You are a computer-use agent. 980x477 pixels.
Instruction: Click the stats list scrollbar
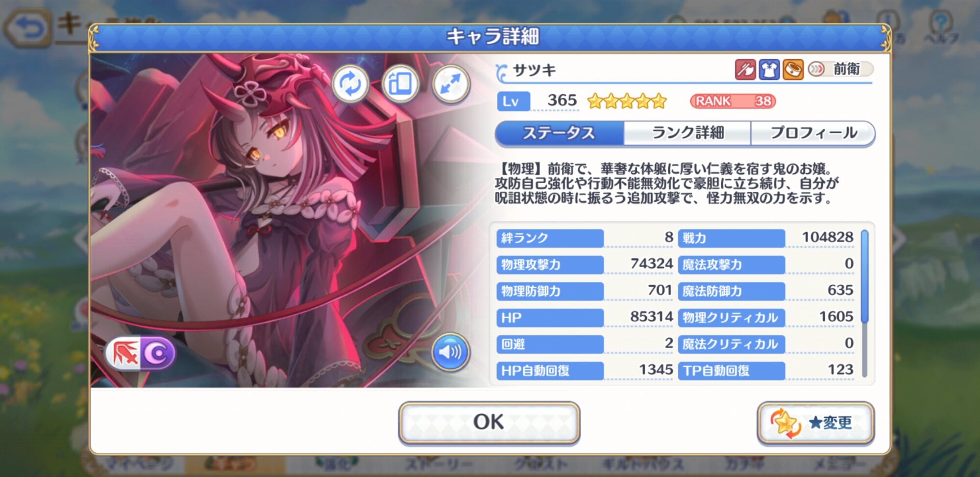864,303
